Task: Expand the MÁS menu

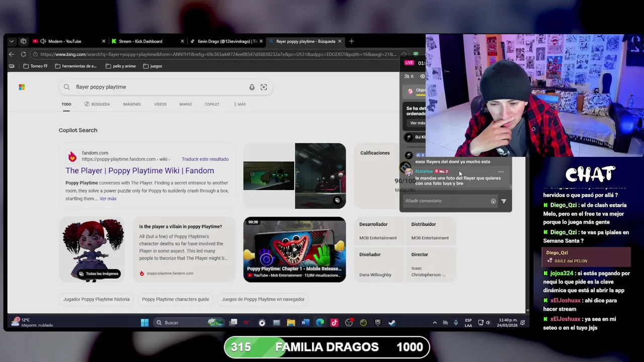Action: point(239,104)
